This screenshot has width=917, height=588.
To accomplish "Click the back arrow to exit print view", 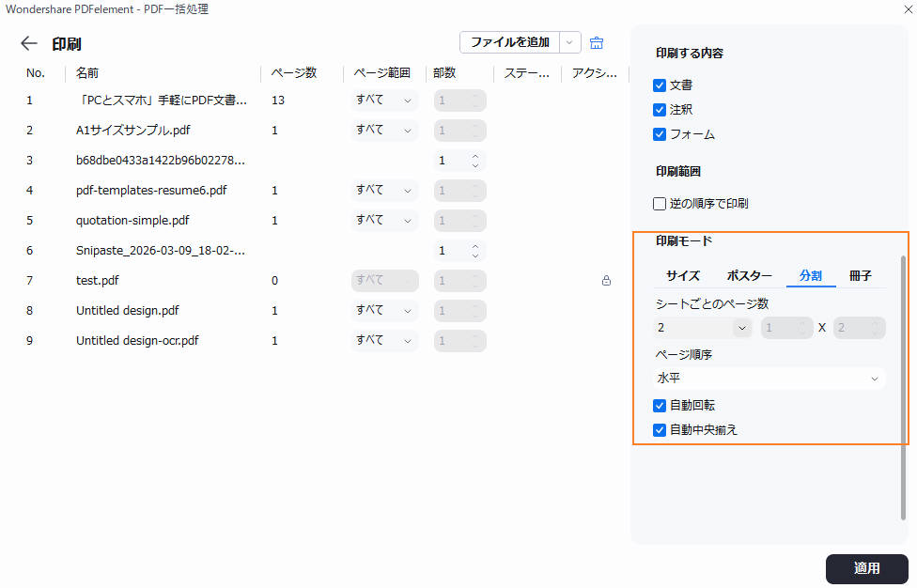I will [28, 42].
